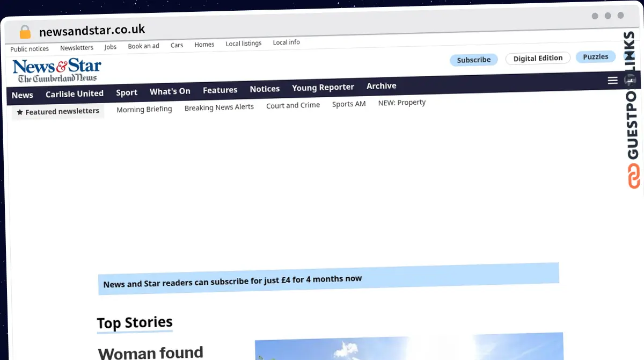Click the News & Star logo
The image size is (644, 360).
(57, 71)
